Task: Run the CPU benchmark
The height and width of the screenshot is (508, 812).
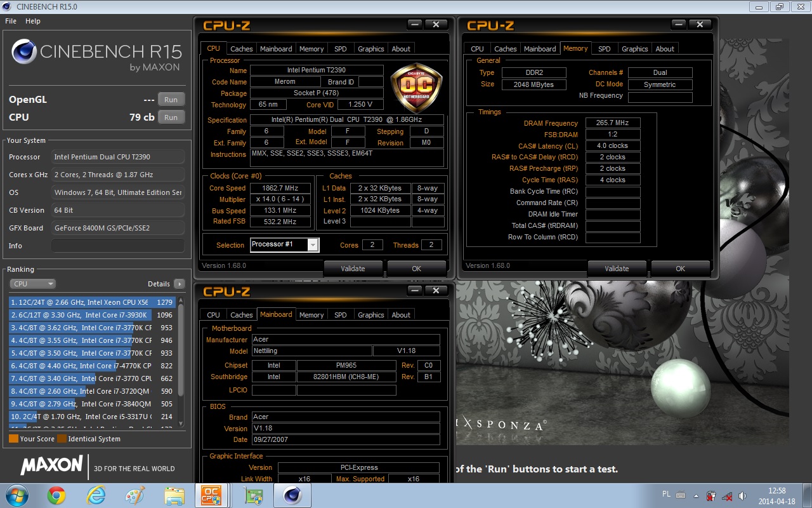Action: (171, 117)
